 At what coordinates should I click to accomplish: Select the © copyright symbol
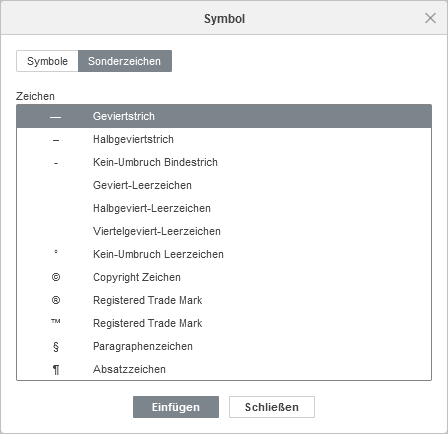click(56, 277)
